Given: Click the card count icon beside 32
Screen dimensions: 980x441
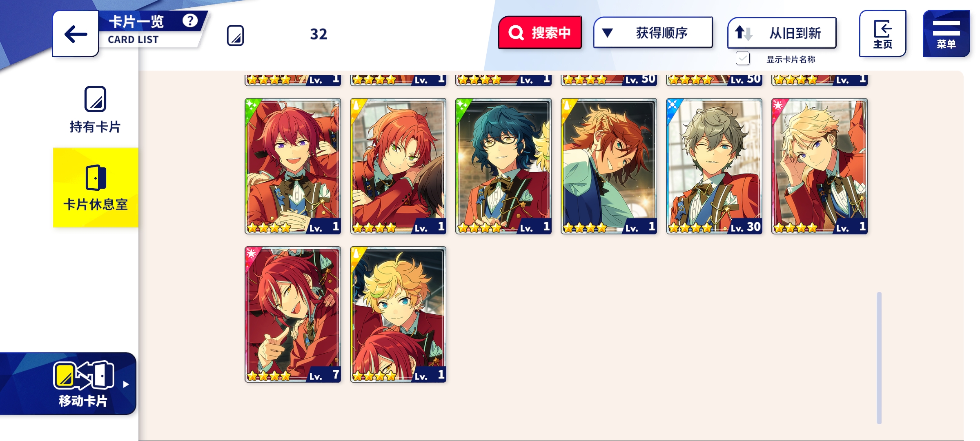Looking at the screenshot, I should [x=235, y=36].
